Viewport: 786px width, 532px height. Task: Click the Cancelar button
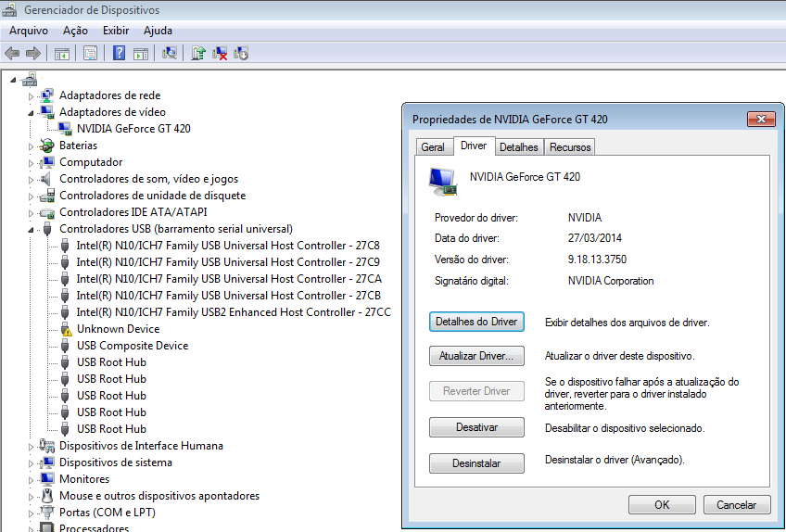[x=736, y=504]
